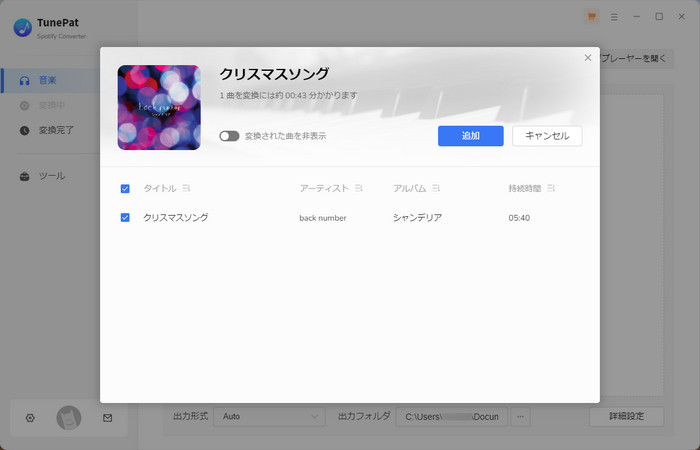
Task: Click the プレーヤーを開く button
Action: point(635,58)
